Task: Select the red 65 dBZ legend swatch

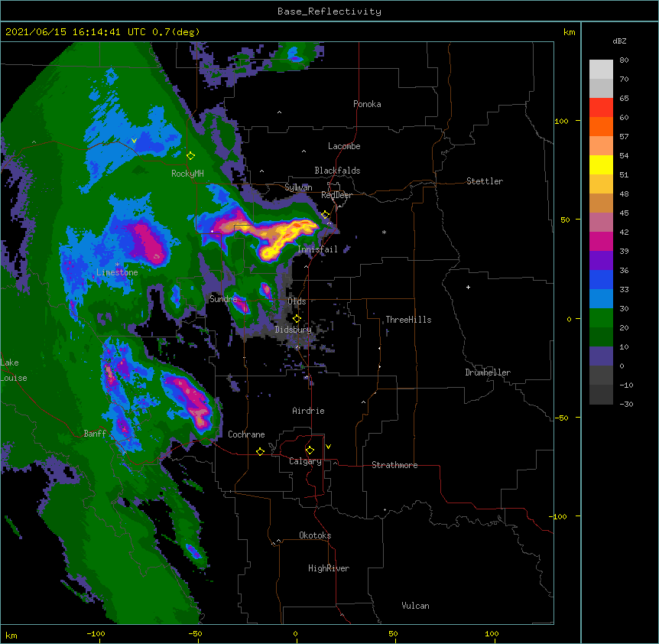Action: click(601, 108)
